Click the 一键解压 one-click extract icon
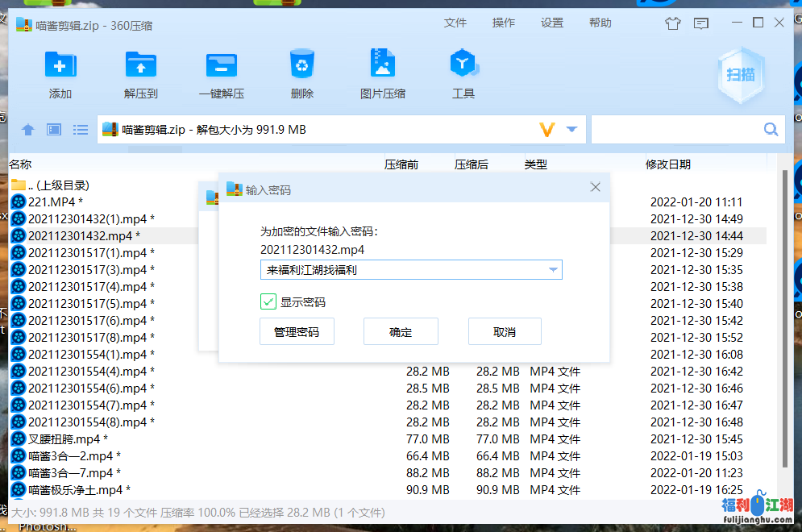 click(x=222, y=64)
